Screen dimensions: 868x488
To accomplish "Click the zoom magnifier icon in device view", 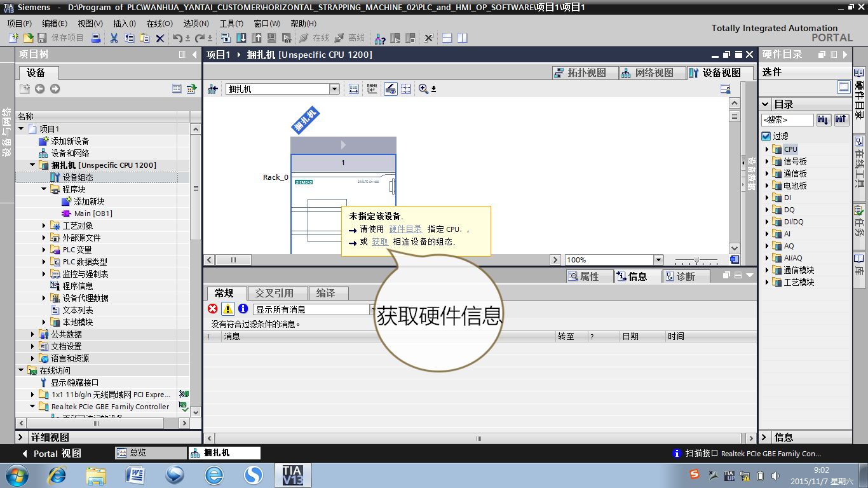I will (423, 89).
